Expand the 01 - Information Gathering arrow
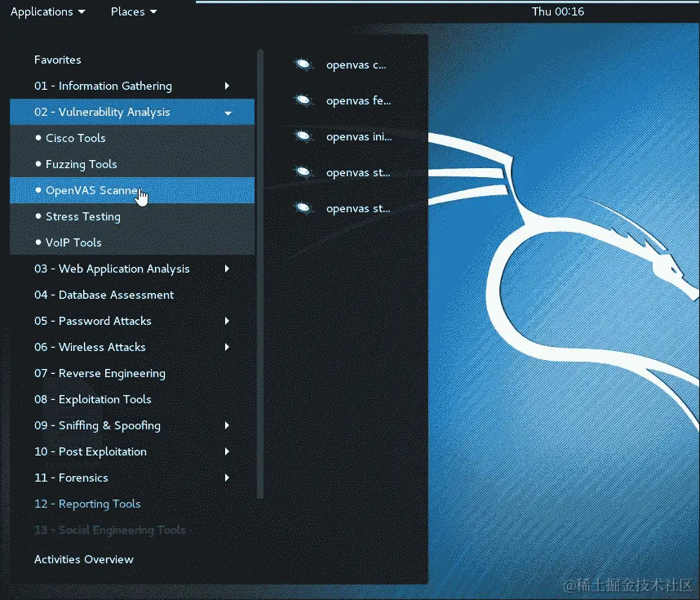 click(x=227, y=86)
